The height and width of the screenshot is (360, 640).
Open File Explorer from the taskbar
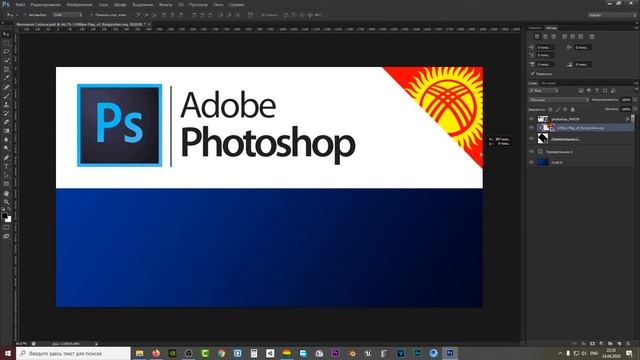coord(140,353)
